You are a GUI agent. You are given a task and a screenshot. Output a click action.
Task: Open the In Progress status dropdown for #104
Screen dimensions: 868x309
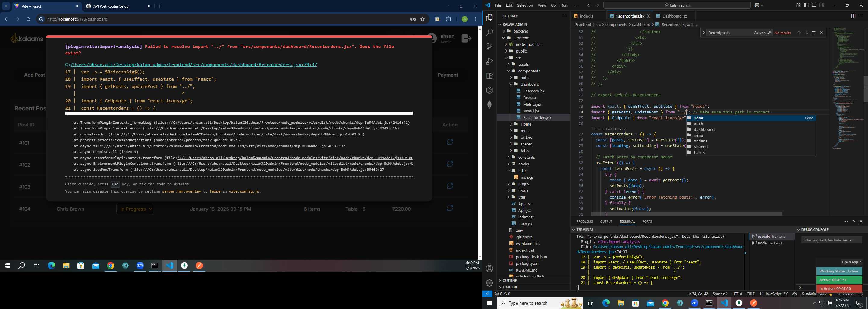point(135,209)
